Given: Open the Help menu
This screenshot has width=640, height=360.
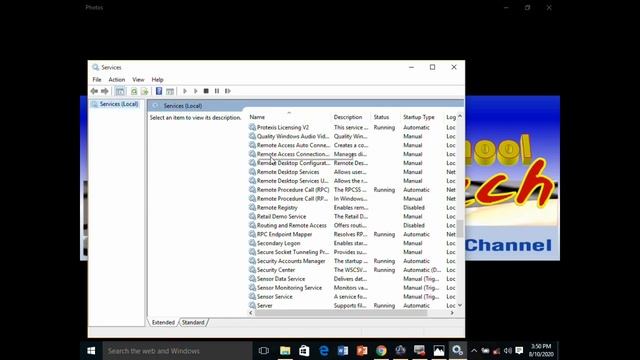Looking at the screenshot, I should tap(158, 80).
